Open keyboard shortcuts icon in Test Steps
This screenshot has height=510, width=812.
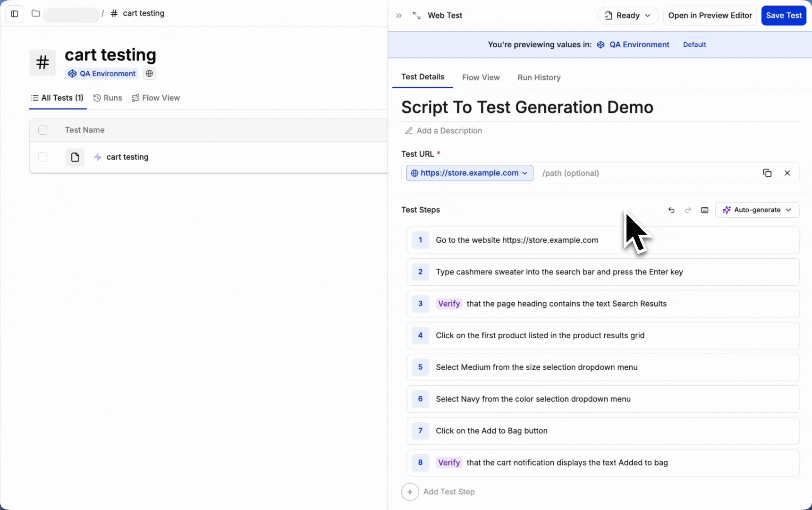[704, 210]
